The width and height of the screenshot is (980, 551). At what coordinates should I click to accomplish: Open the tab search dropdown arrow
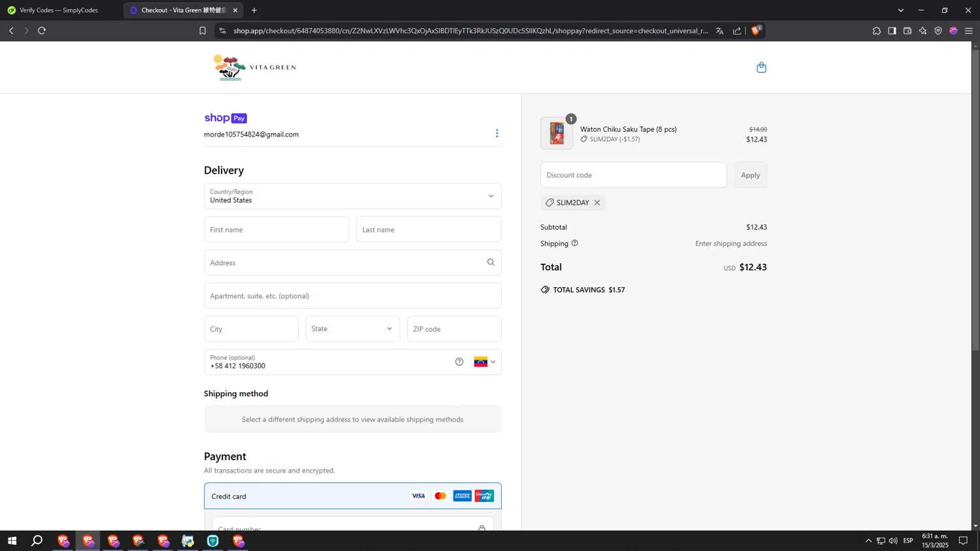900,10
